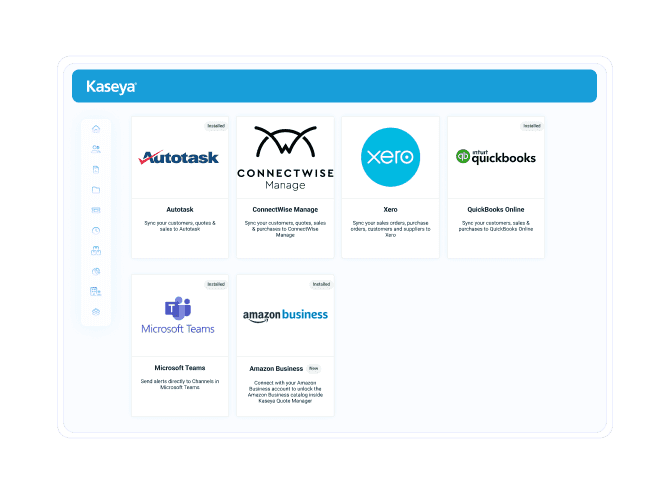Open the stacked boxes icon in the sidebar

[x=96, y=250]
